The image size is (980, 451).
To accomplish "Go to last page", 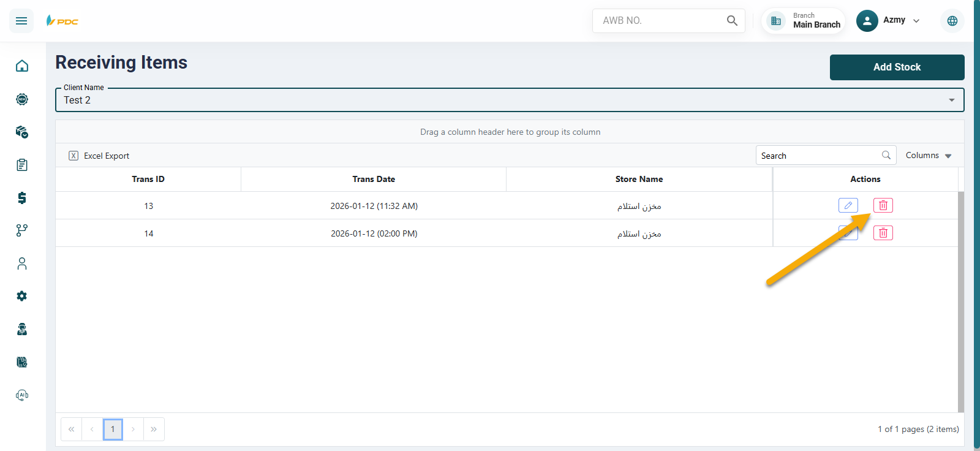I will click(154, 429).
